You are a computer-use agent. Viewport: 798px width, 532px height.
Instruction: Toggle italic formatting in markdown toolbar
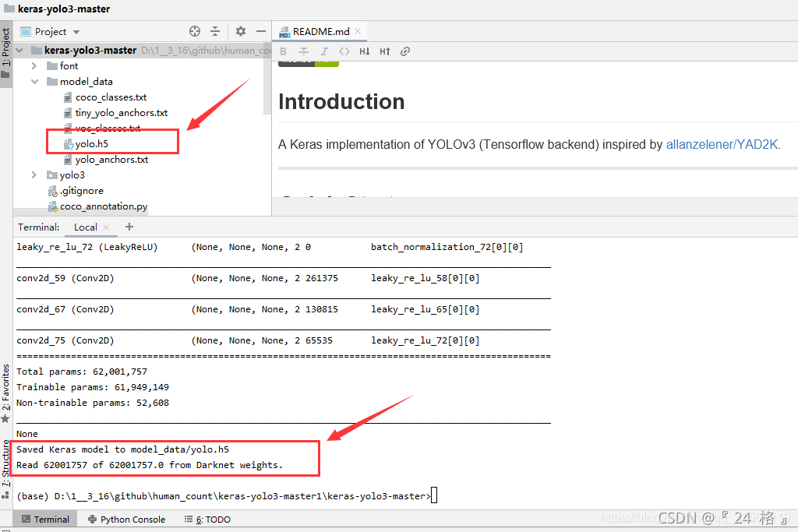click(323, 51)
